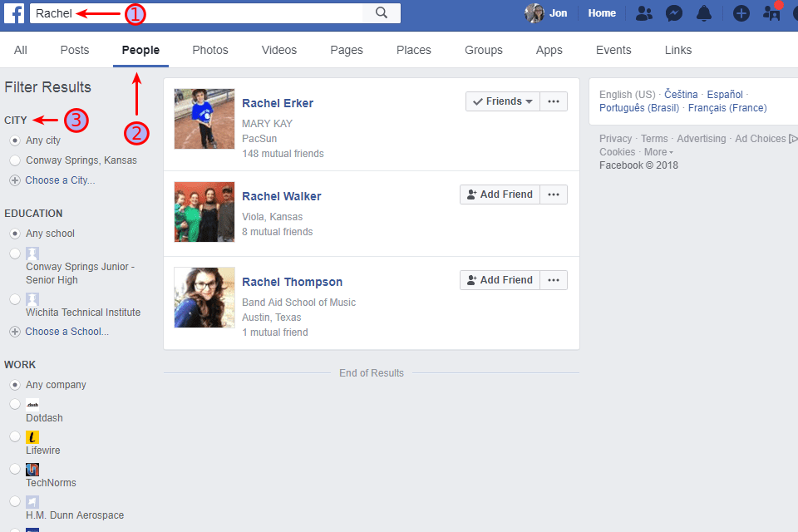
Task: Open the Friends dropdown for Rachel Erker
Action: coord(503,101)
